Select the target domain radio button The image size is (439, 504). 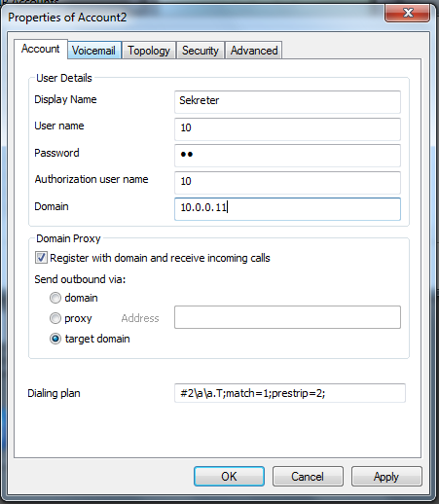pos(55,339)
